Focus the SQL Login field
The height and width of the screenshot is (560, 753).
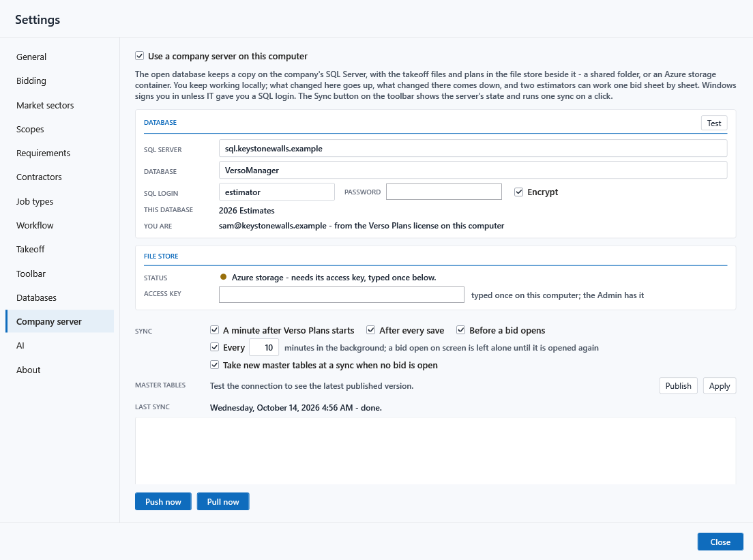[277, 192]
